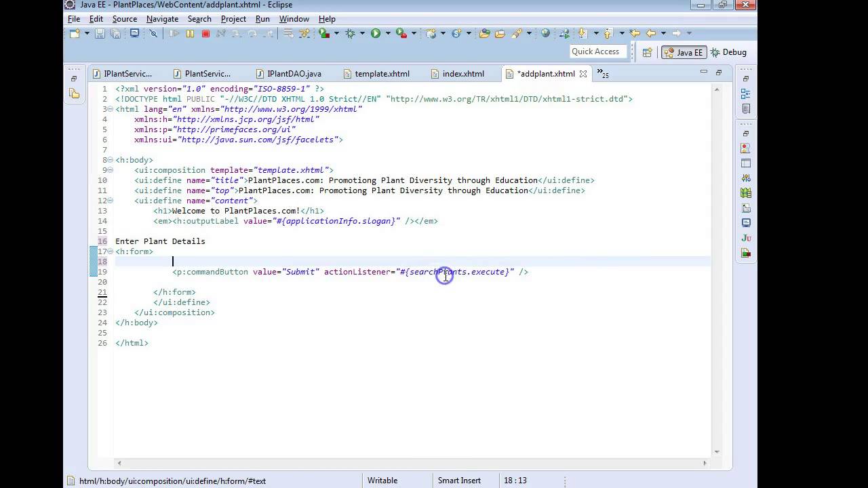Open the Next Annotation dropdown arrow
Image resolution: width=868 pixels, height=488 pixels.
596,33
